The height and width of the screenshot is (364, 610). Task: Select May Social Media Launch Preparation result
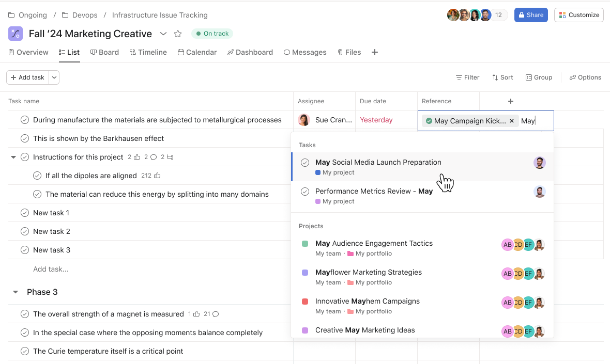coord(378,163)
